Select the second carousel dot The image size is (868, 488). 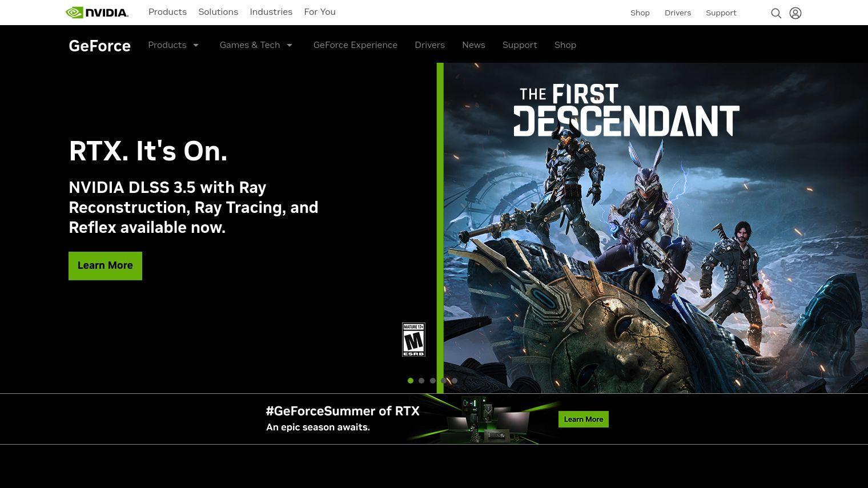[421, 381]
